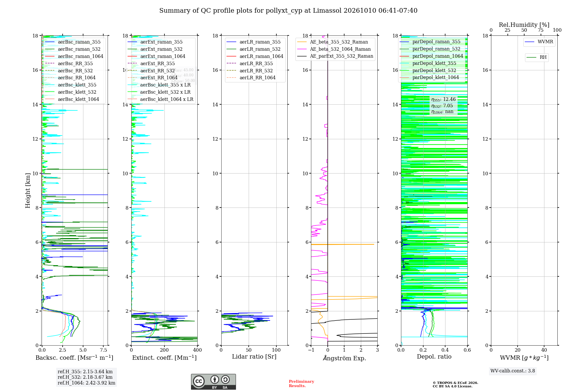The height and width of the screenshot is (392, 577).
Task: Click the WVMR [g*kg⁻¹] axis label
Action: point(524,358)
